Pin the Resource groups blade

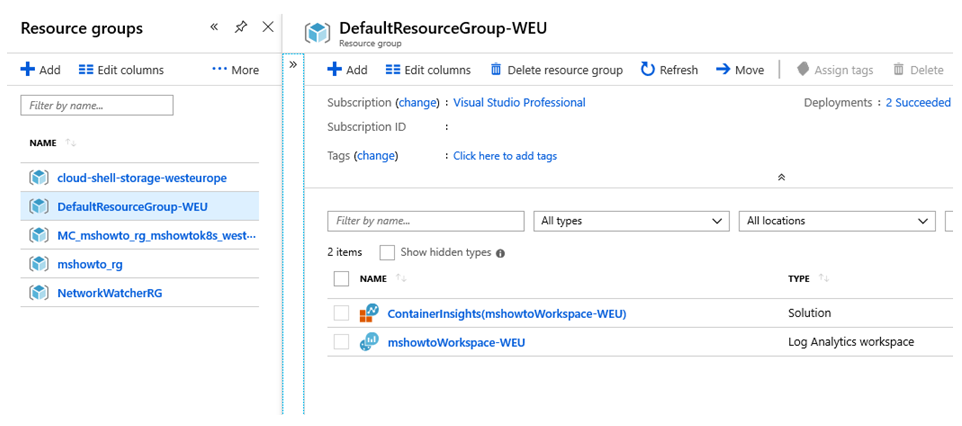pos(241,27)
